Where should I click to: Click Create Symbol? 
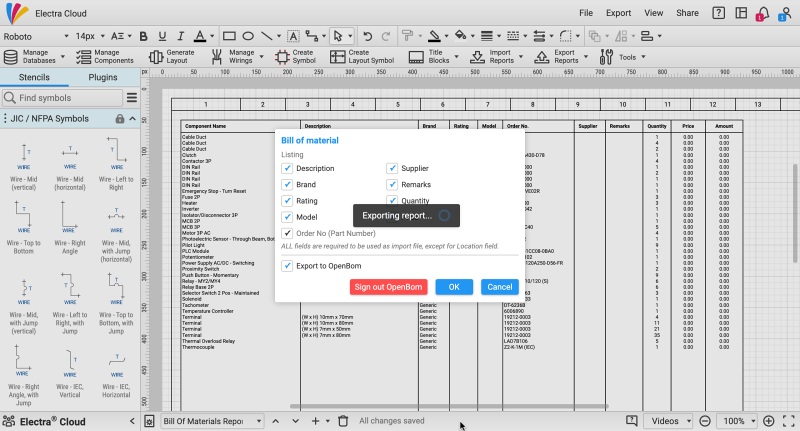[295, 57]
